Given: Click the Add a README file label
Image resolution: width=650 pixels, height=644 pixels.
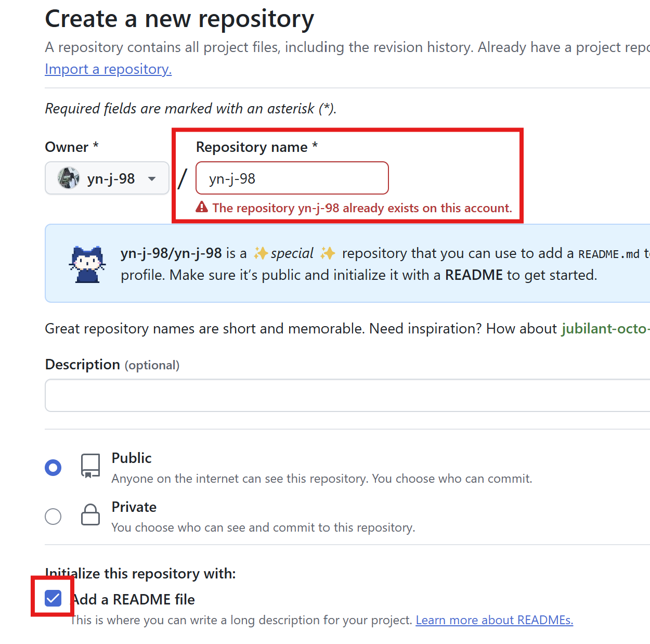Looking at the screenshot, I should pos(133,600).
